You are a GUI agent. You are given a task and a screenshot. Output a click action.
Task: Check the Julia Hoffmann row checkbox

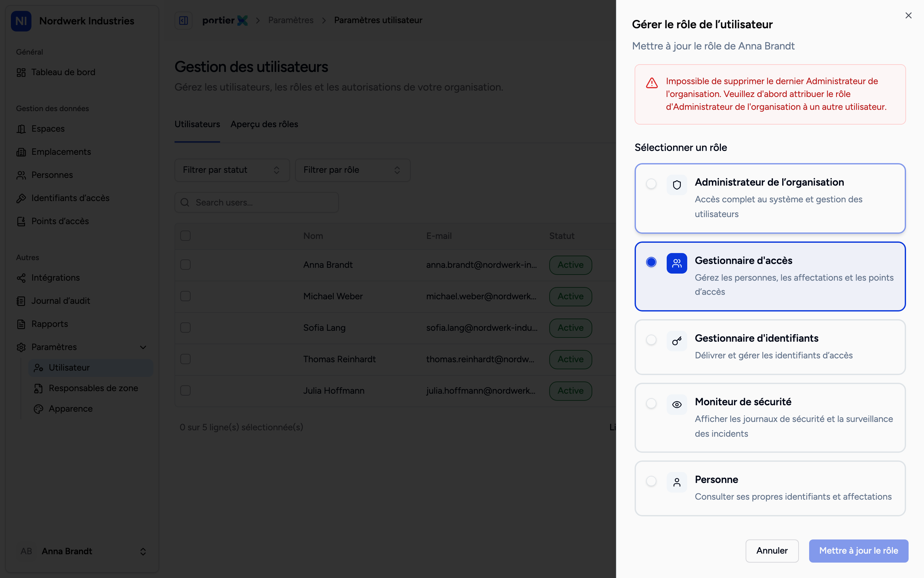point(185,391)
